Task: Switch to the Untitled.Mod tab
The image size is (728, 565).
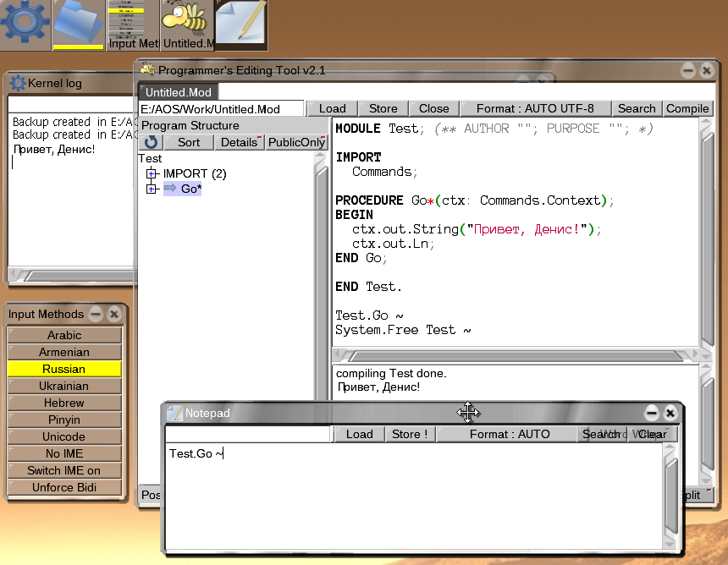Action: click(178, 92)
